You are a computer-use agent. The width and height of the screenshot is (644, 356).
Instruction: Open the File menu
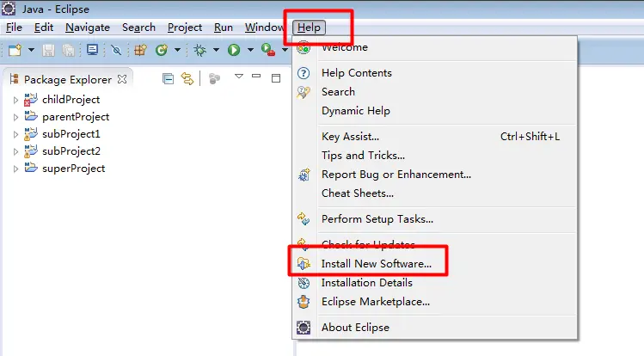pyautogui.click(x=14, y=28)
